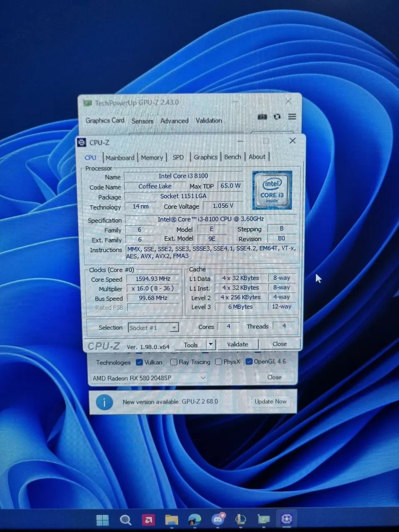Click the GPU-Z Close button
399x532 pixels.
(x=274, y=377)
